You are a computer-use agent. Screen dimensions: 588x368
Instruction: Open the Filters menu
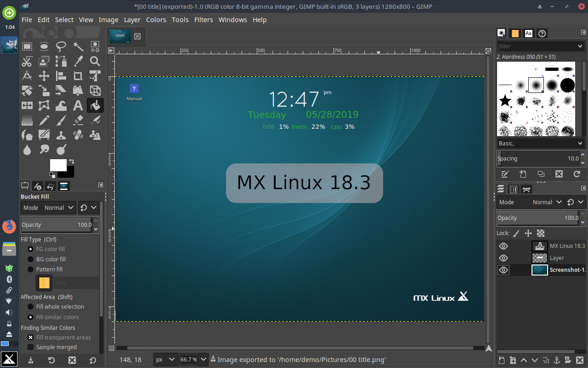(x=204, y=20)
